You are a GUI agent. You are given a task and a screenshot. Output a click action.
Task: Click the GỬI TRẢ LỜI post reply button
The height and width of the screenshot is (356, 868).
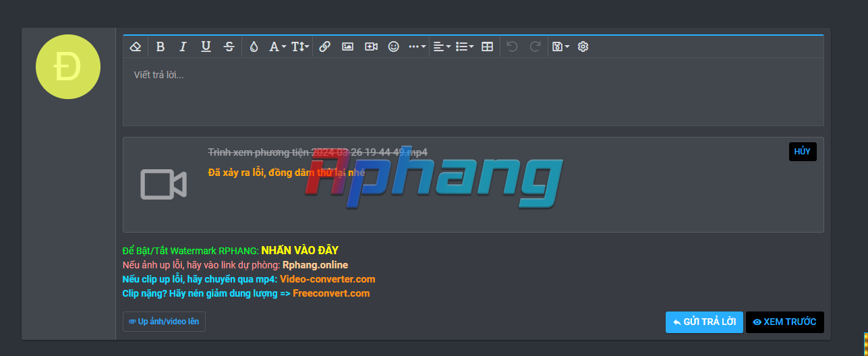[704, 322]
